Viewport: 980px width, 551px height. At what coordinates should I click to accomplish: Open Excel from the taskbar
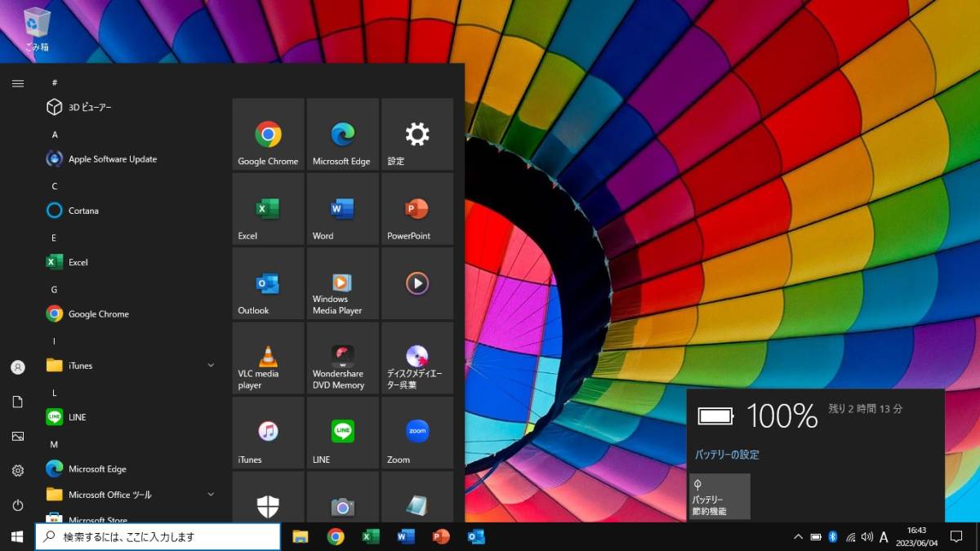click(x=371, y=536)
